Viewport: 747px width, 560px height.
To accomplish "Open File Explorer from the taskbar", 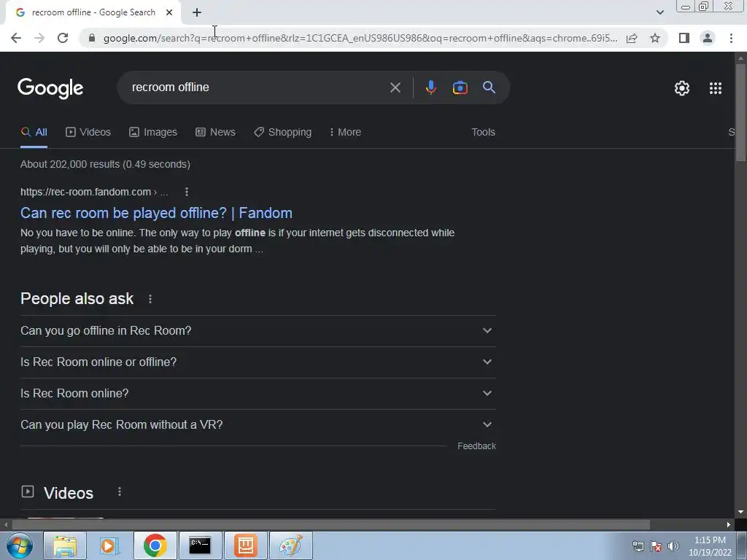I will (65, 545).
